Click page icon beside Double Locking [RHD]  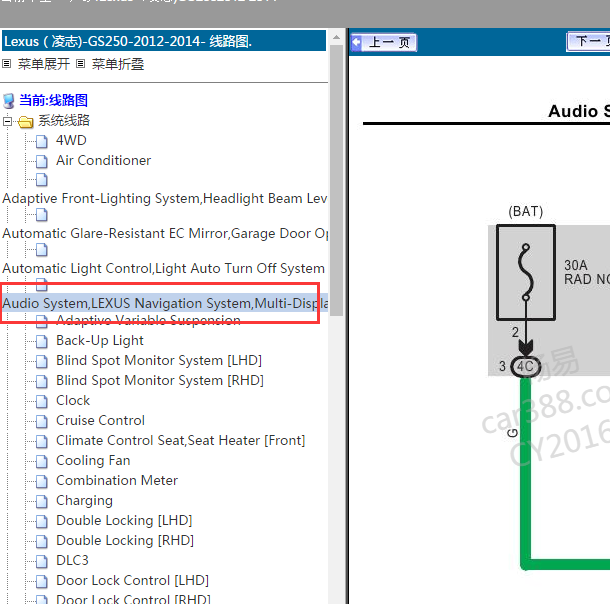(x=42, y=541)
